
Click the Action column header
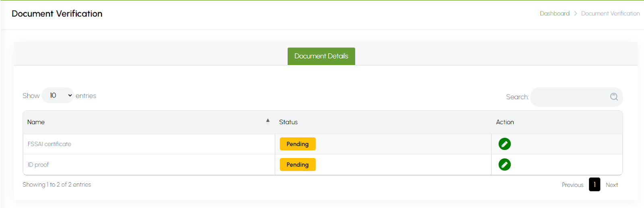pos(505,122)
